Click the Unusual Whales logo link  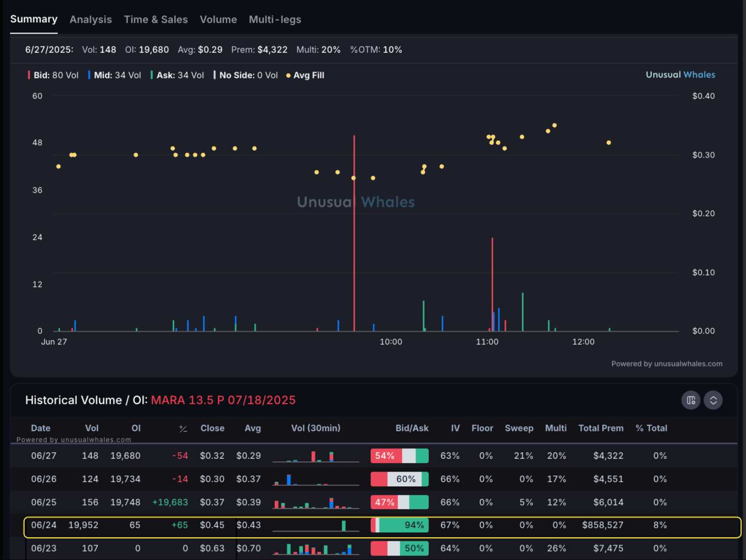pos(680,75)
